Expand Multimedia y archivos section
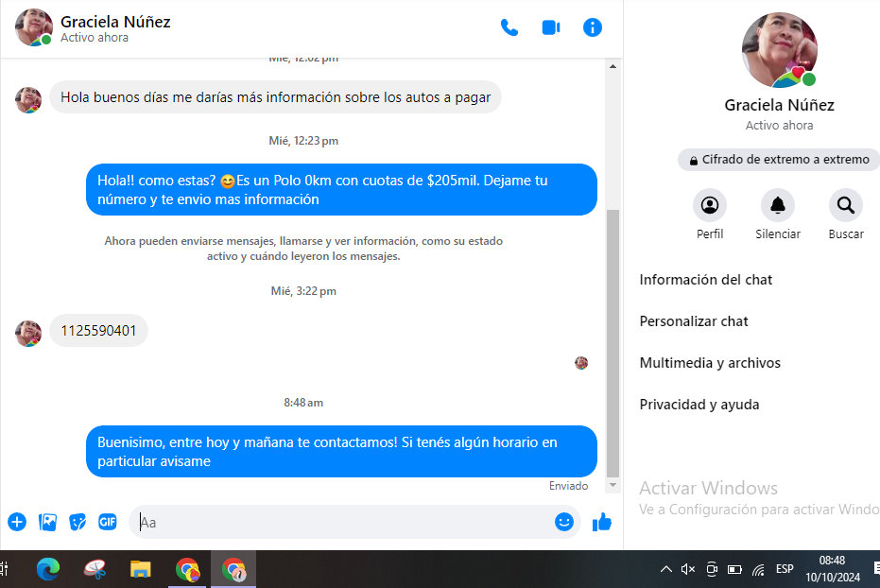880x588 pixels. click(710, 363)
